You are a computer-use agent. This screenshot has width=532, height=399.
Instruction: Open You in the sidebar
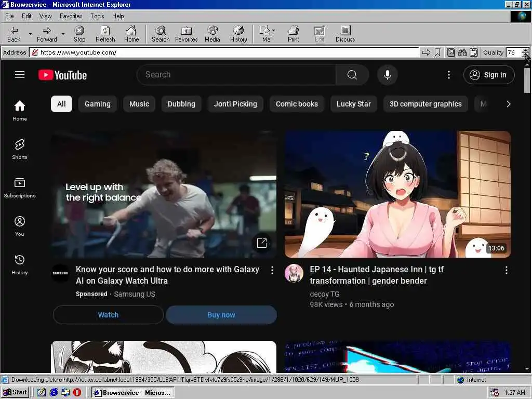coord(20,226)
